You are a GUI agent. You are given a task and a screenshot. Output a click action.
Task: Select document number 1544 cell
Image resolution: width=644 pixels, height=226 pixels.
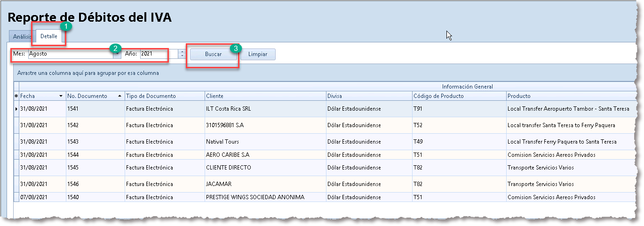(95, 155)
